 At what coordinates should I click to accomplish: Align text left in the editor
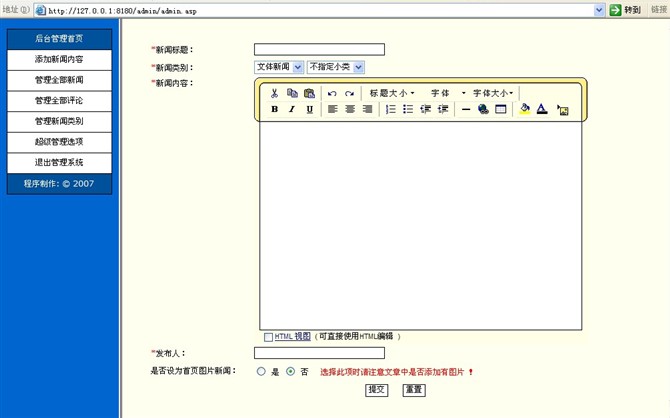click(x=332, y=109)
